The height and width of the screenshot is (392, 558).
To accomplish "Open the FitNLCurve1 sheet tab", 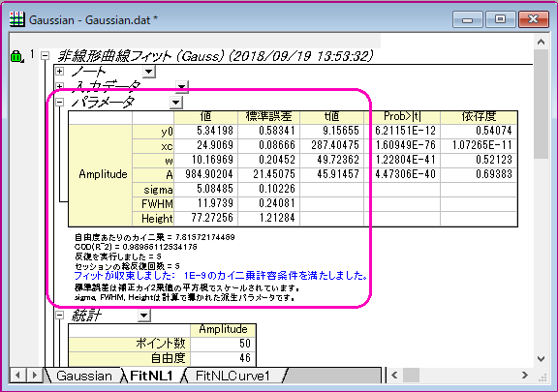I will coord(232,376).
